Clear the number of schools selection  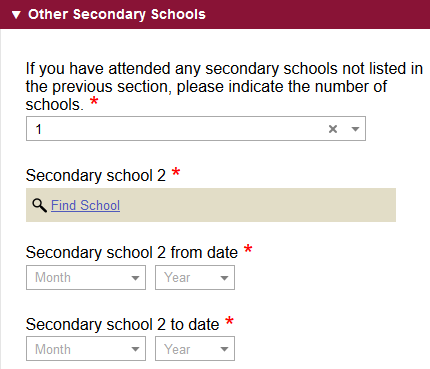333,129
